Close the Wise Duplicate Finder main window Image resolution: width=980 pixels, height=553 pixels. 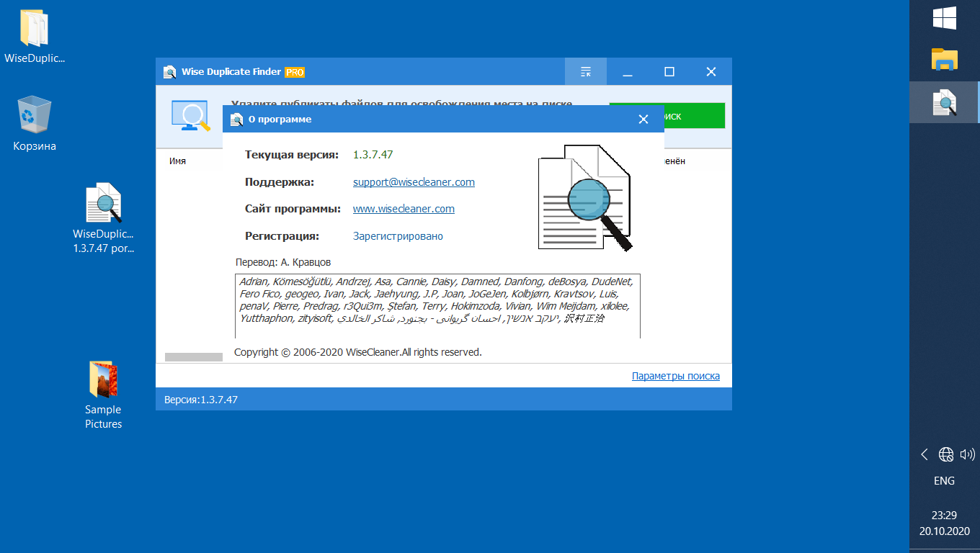coord(711,72)
